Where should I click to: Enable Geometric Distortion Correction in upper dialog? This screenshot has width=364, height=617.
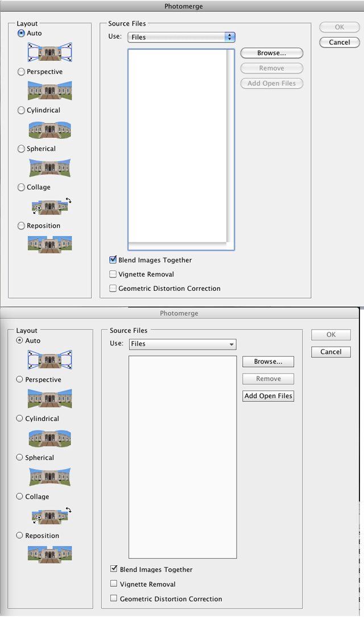[113, 288]
